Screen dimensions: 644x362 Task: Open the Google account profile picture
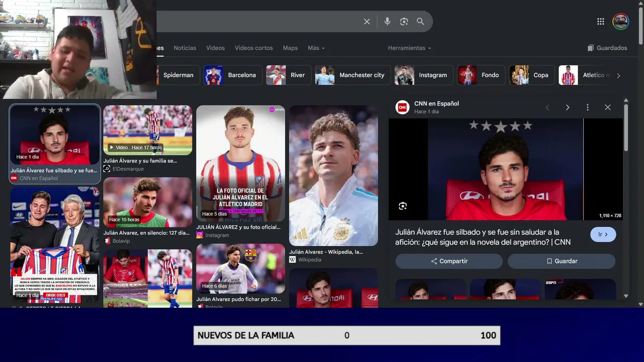620,22
